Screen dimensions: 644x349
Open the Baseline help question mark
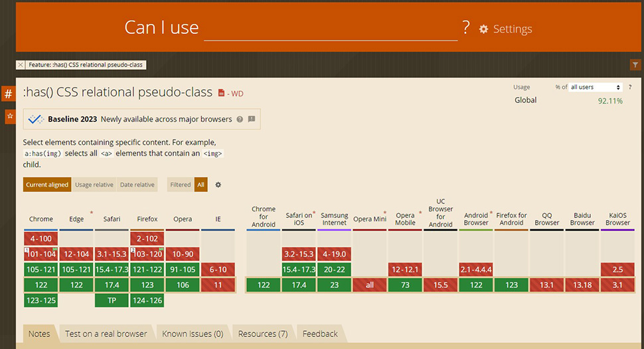click(x=240, y=119)
